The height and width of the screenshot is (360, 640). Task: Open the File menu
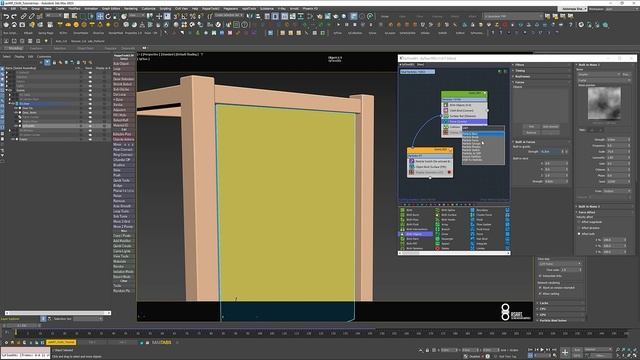click(x=4, y=9)
